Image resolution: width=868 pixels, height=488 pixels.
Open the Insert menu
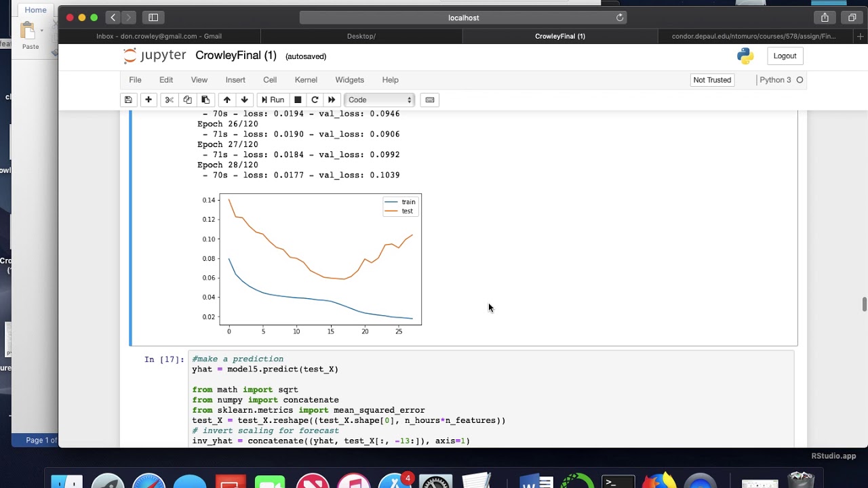tap(235, 80)
